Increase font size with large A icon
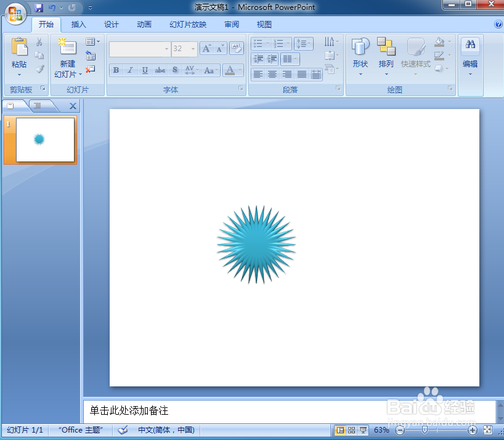Viewport: 504px width, 440px height. tap(206, 49)
